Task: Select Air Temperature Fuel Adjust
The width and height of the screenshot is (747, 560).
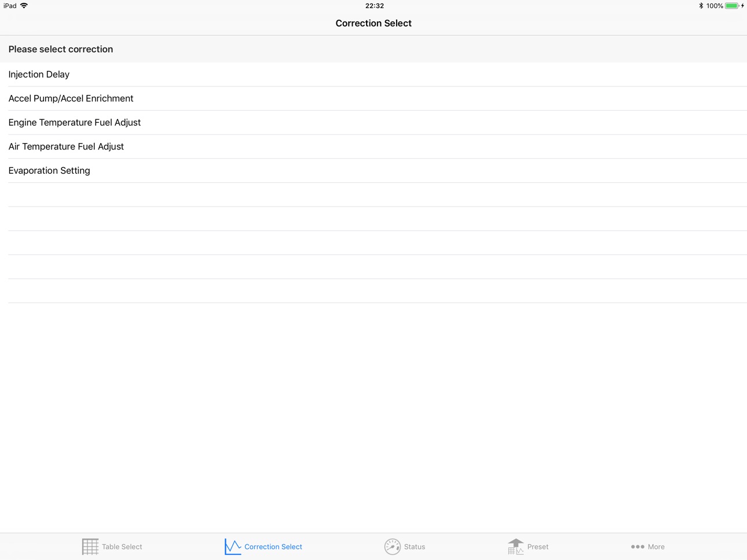Action: pyautogui.click(x=373, y=147)
